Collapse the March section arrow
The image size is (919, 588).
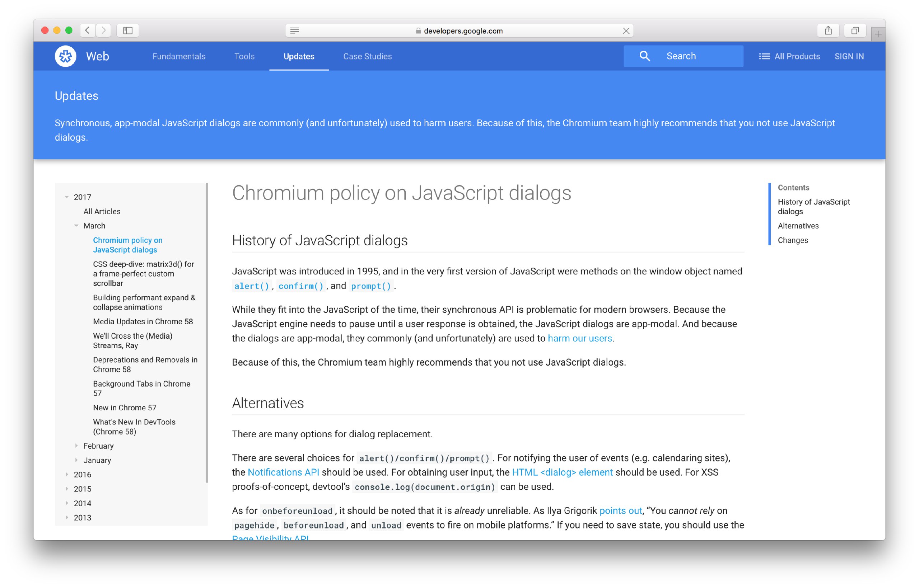click(x=76, y=226)
